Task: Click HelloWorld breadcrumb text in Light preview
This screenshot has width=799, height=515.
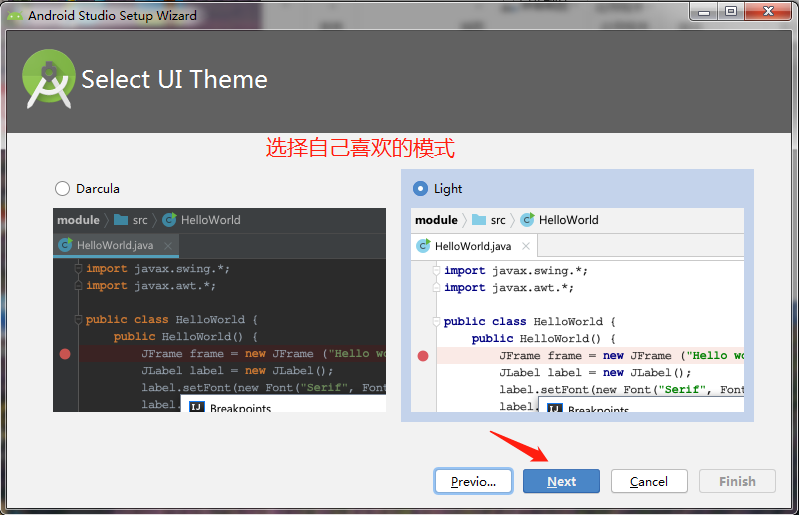Action: coord(569,220)
